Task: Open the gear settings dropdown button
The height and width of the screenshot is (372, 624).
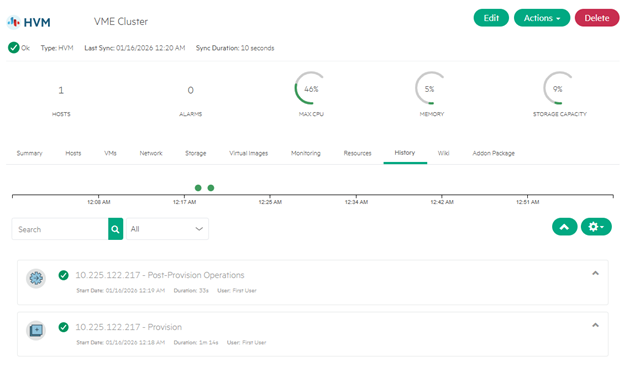Action: (596, 227)
